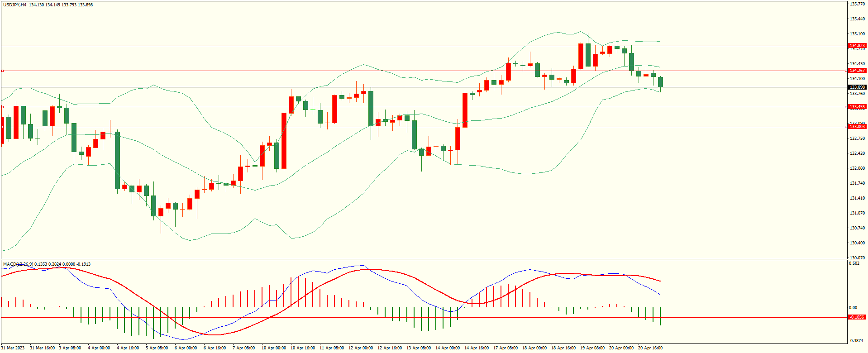This screenshot has height=353, width=868.
Task: Click the 131.070 price scale label
Action: [x=857, y=213]
